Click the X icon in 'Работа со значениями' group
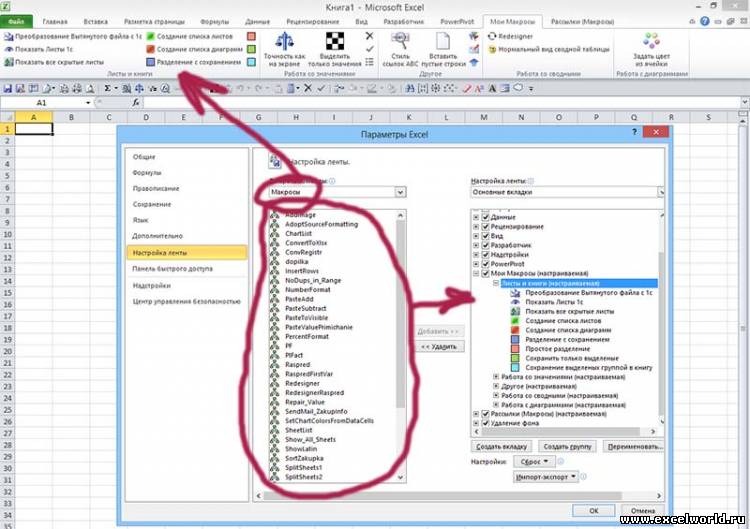 369,36
